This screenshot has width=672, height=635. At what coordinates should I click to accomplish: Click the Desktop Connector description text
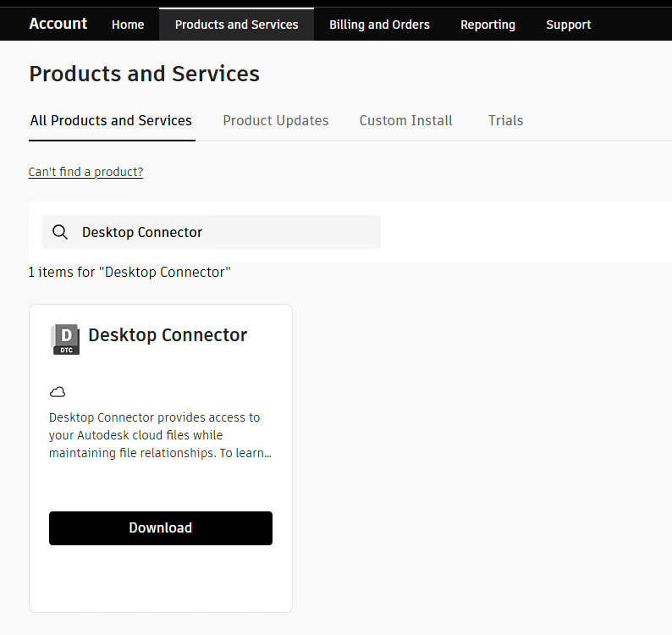coord(160,435)
